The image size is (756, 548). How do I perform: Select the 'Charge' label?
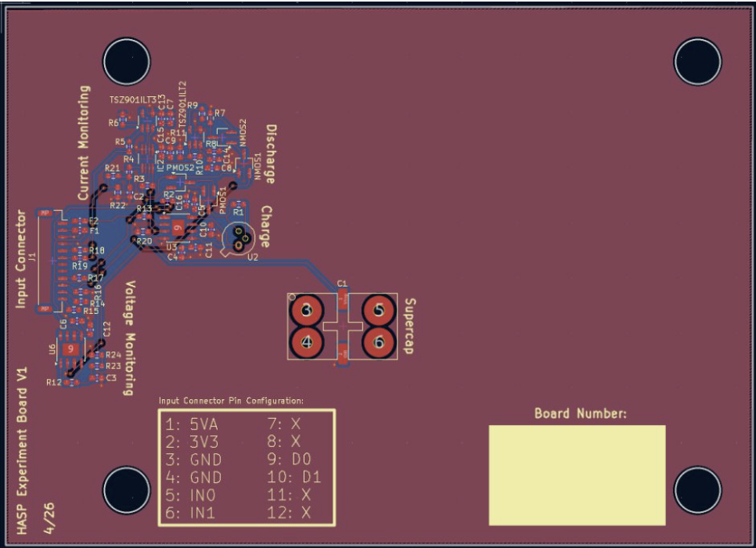tap(266, 225)
